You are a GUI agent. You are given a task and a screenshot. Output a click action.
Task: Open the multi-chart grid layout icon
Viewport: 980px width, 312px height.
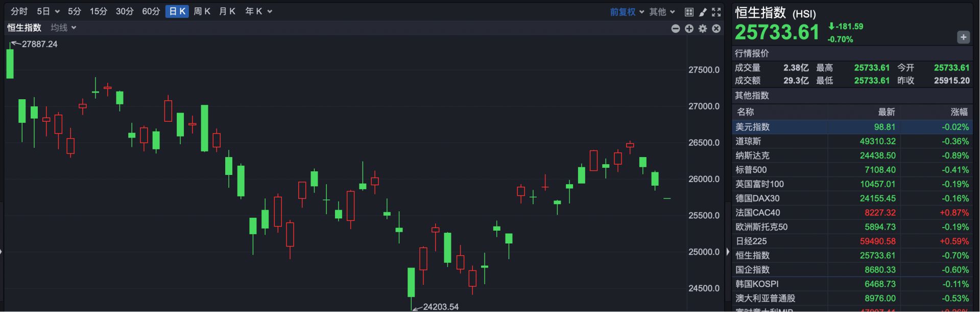[x=689, y=12]
